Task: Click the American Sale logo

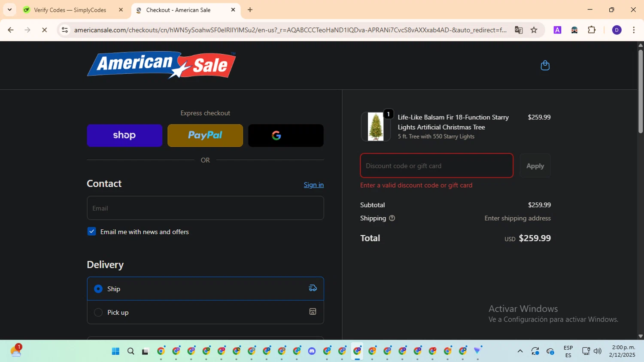Action: click(161, 65)
